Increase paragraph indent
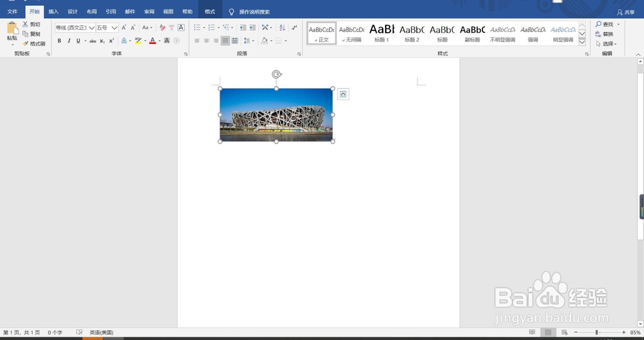The height and width of the screenshot is (340, 644). (252, 28)
